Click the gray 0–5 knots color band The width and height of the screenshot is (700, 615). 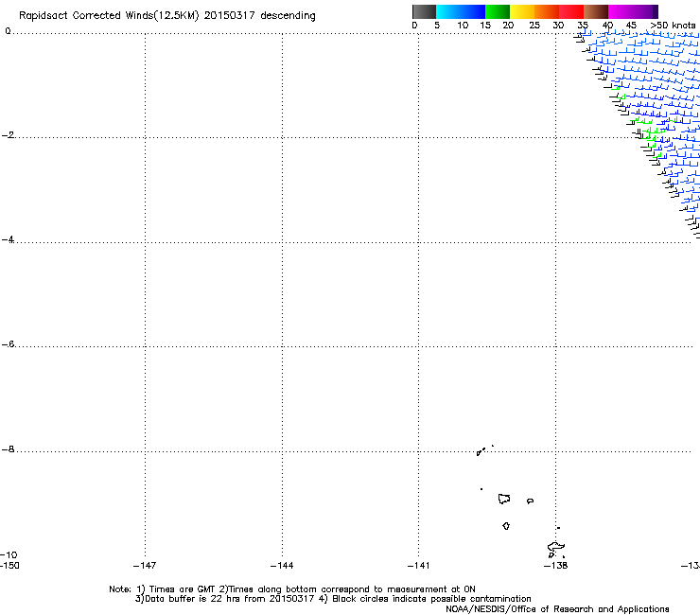coord(424,11)
